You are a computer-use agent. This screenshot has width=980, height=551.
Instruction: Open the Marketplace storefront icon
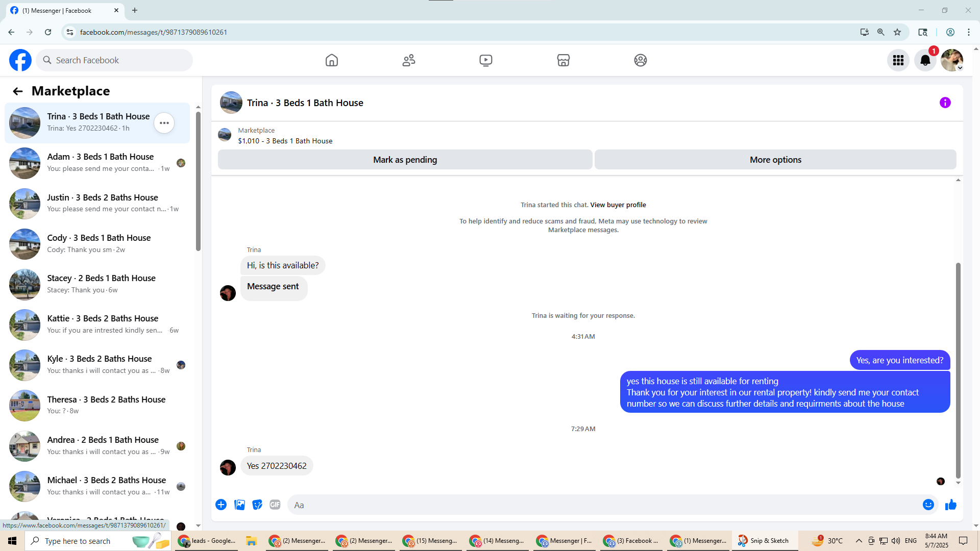pos(563,60)
